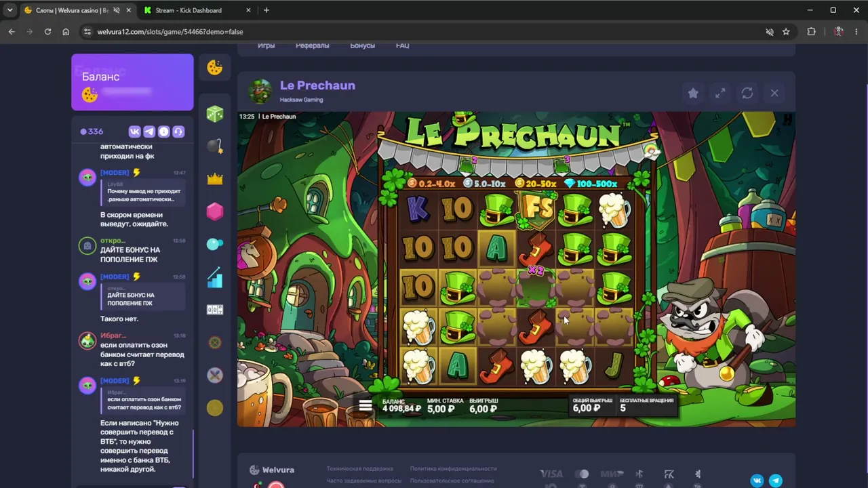Viewport: 868px width, 488px height.
Task: Go to the Бонусы menu item
Action: [x=363, y=45]
